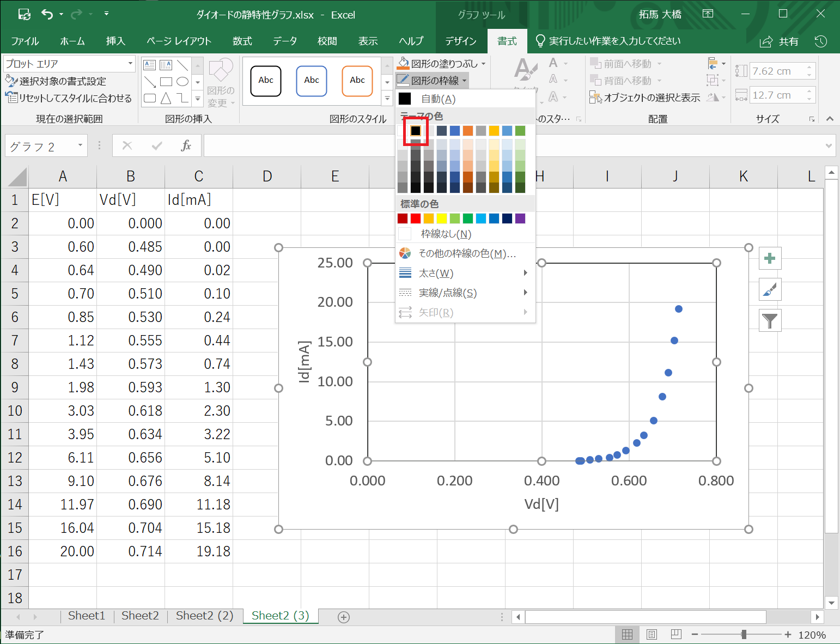The image size is (840, 644).
Task: Click Shape Outline (図形の枠線) button
Action: click(x=432, y=81)
